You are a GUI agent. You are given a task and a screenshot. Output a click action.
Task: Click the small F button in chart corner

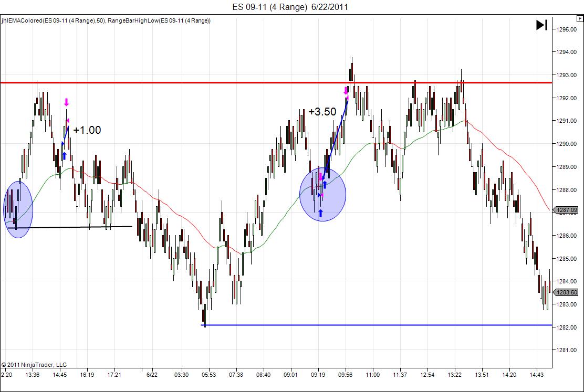(x=580, y=18)
